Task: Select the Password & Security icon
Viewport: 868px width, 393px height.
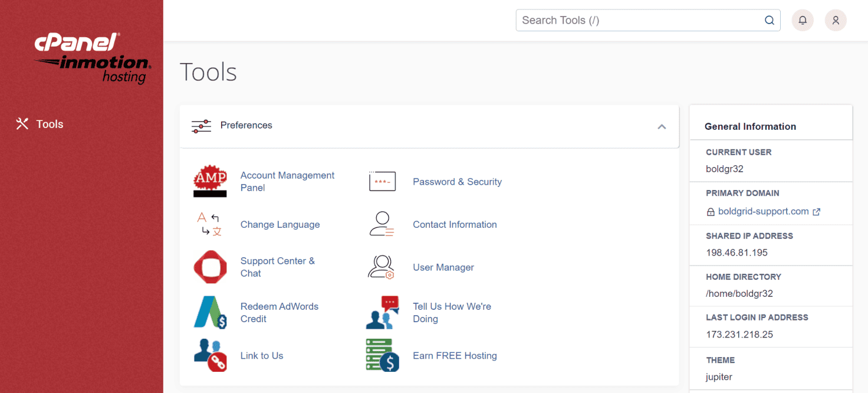Action: click(382, 181)
